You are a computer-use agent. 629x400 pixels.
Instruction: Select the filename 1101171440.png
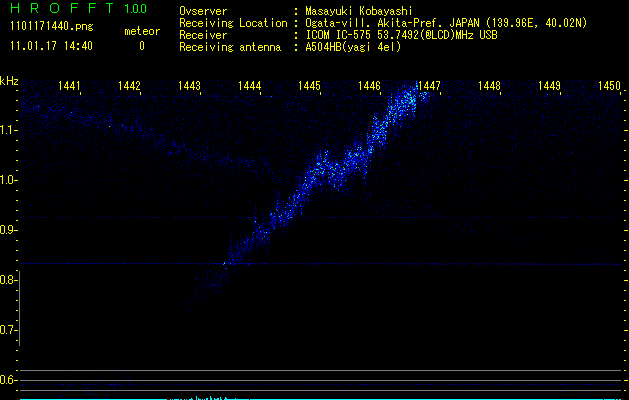[52, 27]
